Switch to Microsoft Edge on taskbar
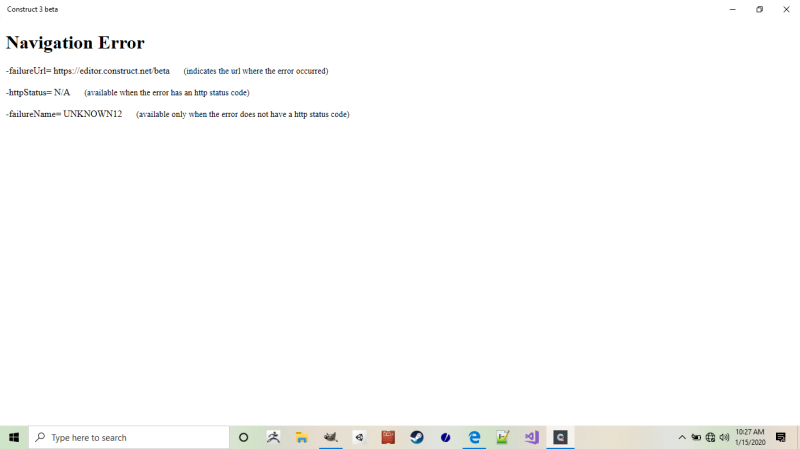800x449 pixels. 474,437
